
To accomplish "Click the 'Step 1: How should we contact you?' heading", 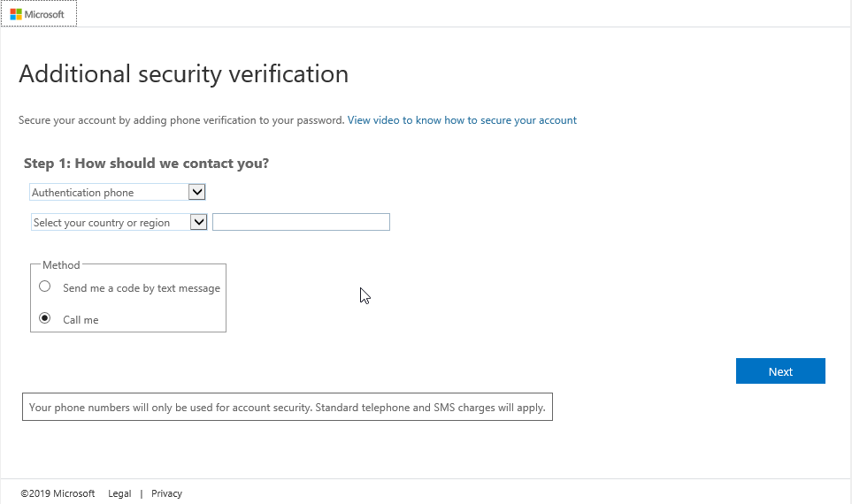I will tap(146, 164).
